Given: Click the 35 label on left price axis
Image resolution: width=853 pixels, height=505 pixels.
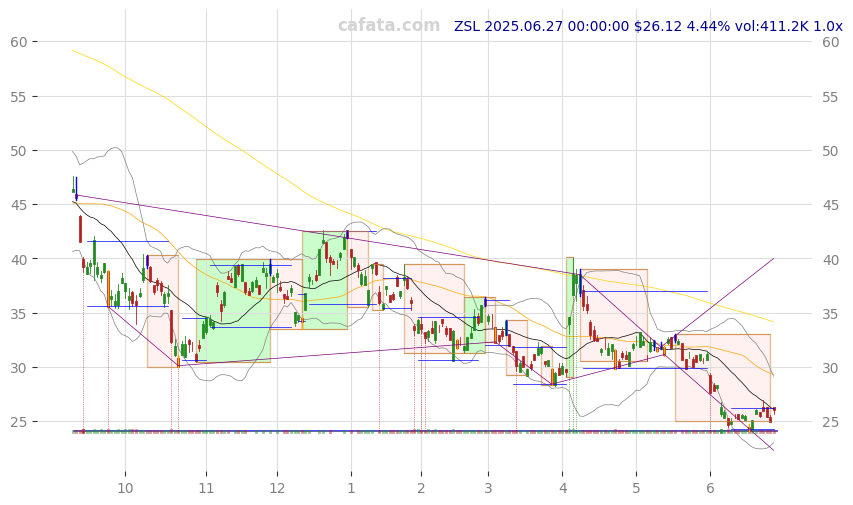Looking at the screenshot, I should pyautogui.click(x=18, y=314).
